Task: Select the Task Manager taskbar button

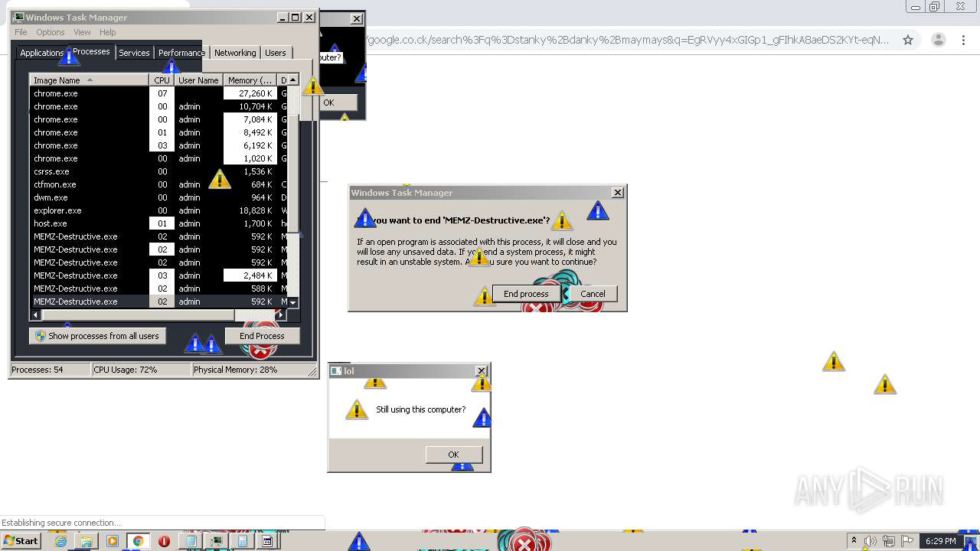Action: [217, 541]
